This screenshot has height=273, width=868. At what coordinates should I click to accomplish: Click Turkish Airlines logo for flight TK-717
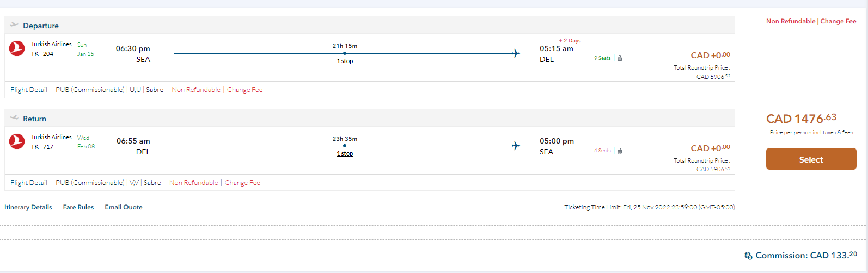pyautogui.click(x=17, y=141)
